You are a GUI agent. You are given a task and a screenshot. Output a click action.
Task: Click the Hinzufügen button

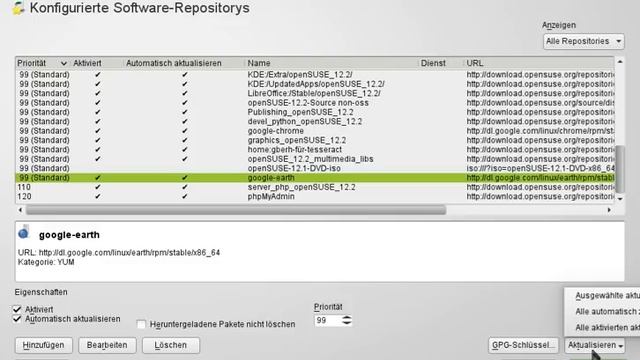click(x=44, y=345)
